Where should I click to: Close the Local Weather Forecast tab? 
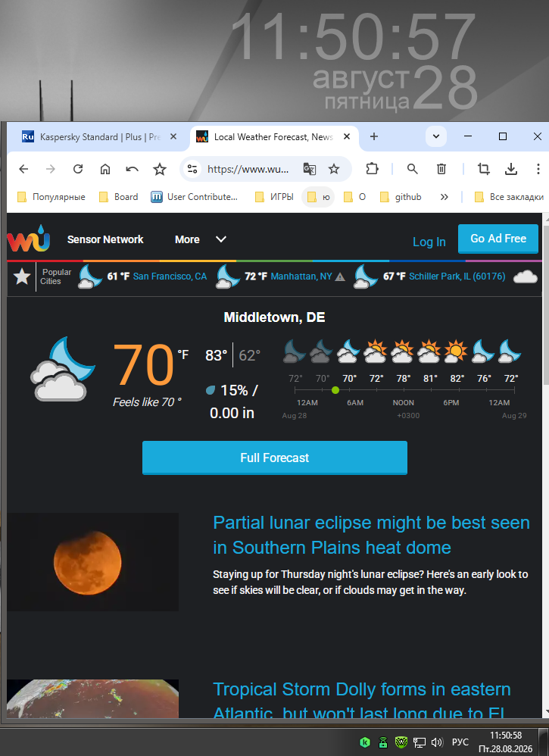[x=347, y=137]
